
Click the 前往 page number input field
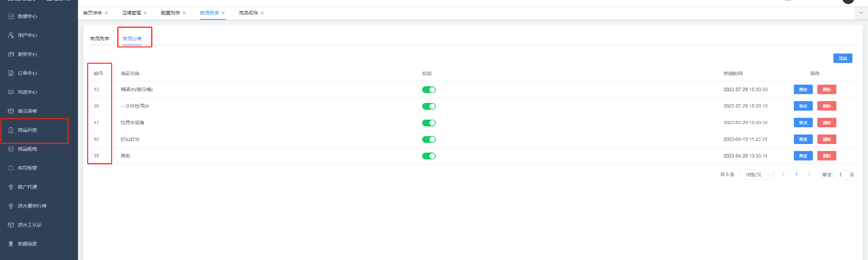click(x=840, y=175)
